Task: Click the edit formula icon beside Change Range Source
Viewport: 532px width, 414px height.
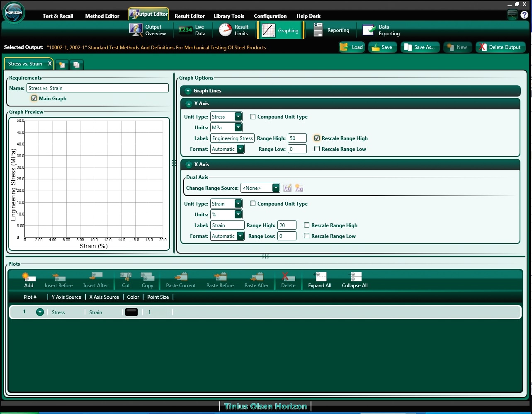Action: [x=287, y=188]
